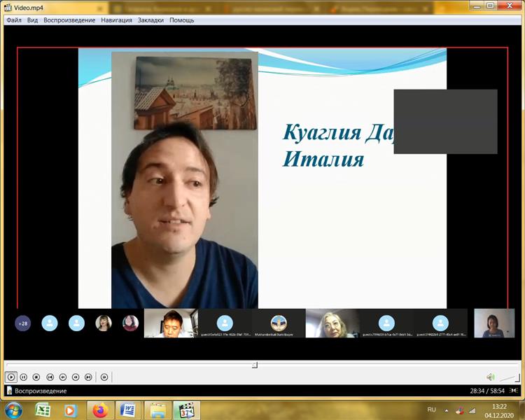Open the Файл menu
This screenshot has width=525, height=420.
click(x=14, y=20)
